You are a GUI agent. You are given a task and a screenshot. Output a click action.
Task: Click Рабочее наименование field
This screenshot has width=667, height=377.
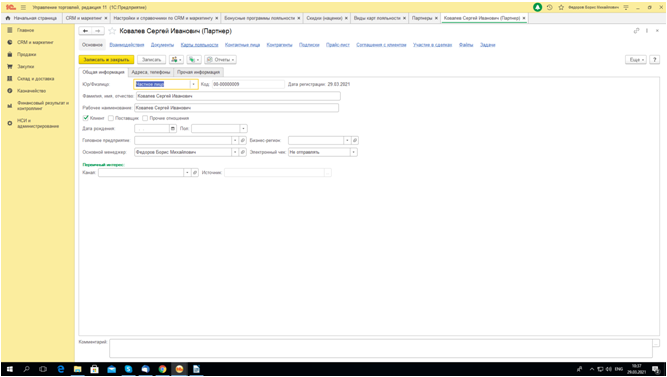[237, 108]
